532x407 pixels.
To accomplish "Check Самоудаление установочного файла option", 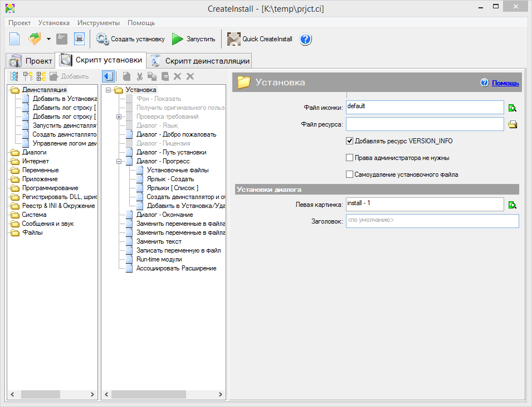I will click(x=350, y=175).
